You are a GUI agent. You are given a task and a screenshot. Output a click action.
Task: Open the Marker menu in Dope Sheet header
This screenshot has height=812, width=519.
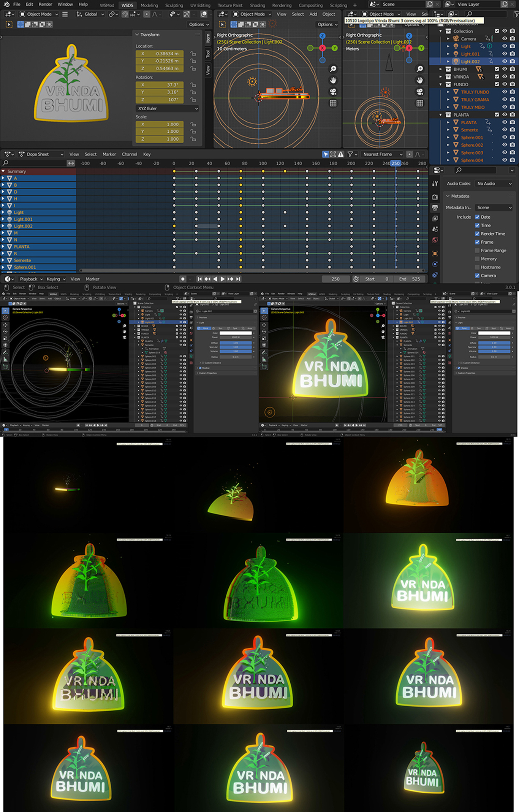(109, 154)
